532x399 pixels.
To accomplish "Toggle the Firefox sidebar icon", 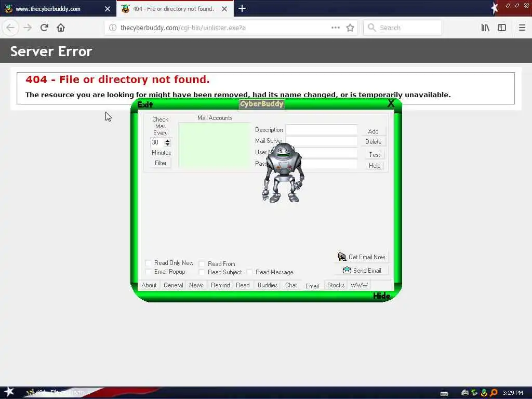I will [502, 28].
